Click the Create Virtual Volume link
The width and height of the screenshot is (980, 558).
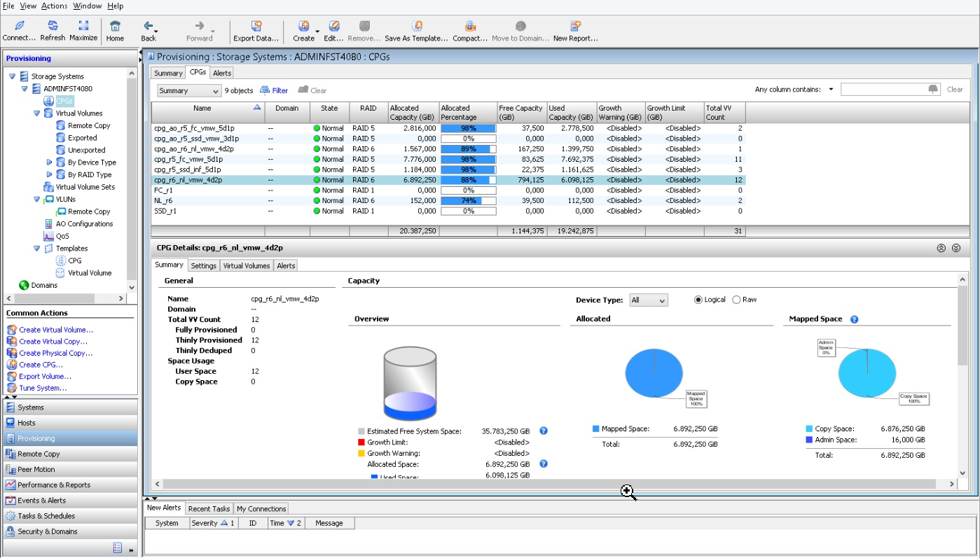pos(56,330)
